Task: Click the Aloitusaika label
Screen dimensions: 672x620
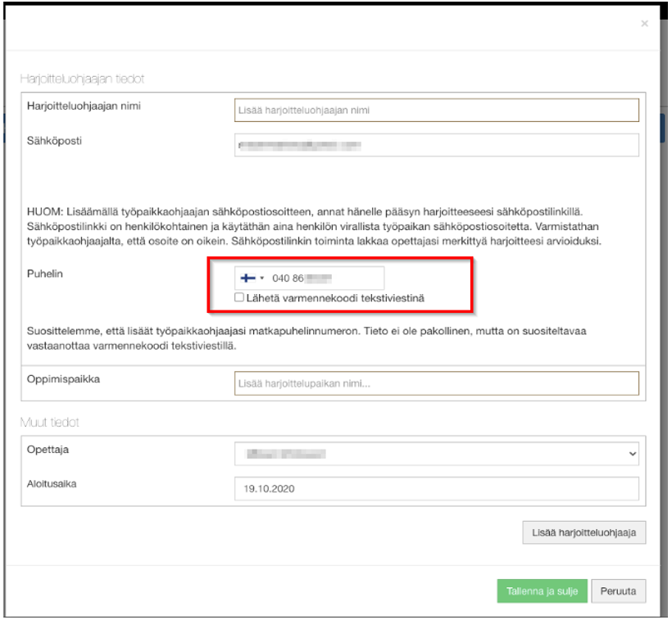Action: coord(51,485)
